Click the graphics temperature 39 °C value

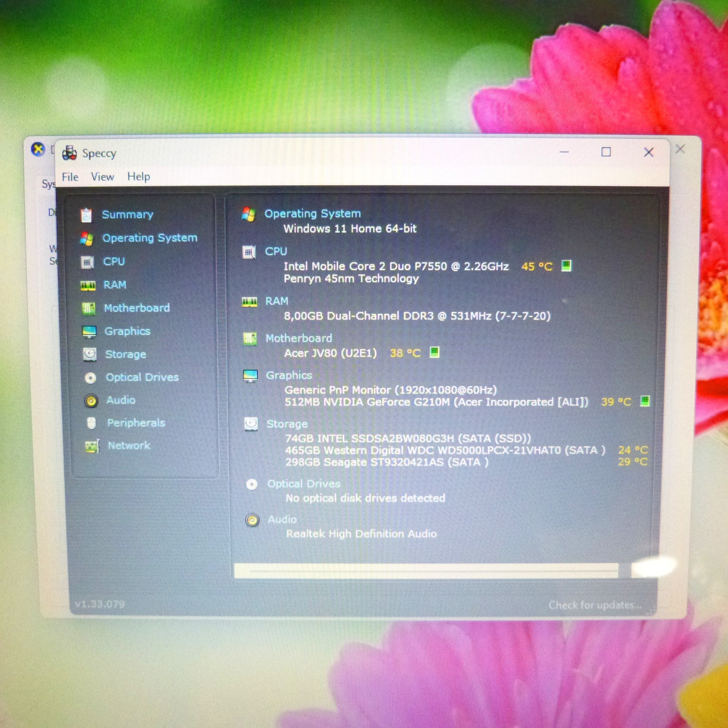coord(616,402)
